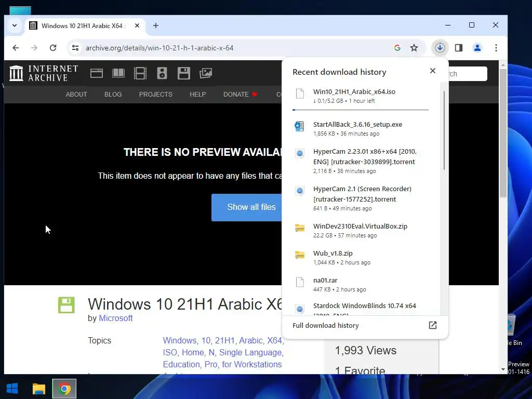Click the Internet Archive logo
This screenshot has width=532, height=399.
tap(44, 73)
